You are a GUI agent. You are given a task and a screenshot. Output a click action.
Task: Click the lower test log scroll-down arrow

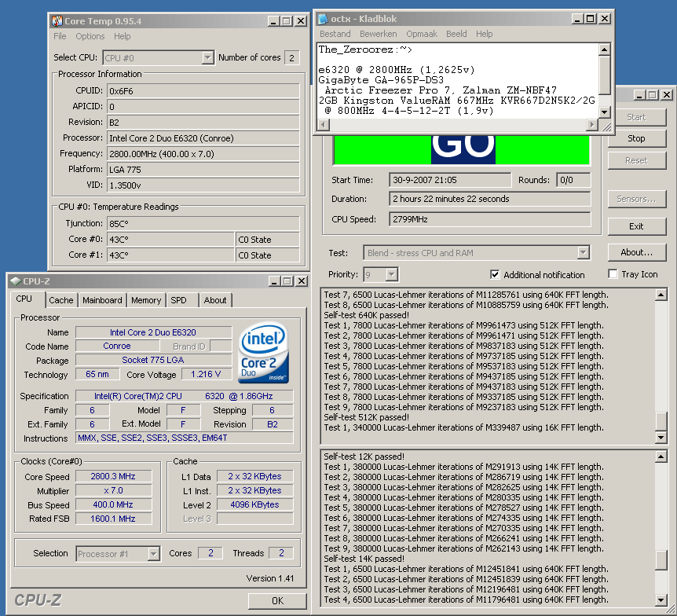pyautogui.click(x=661, y=599)
